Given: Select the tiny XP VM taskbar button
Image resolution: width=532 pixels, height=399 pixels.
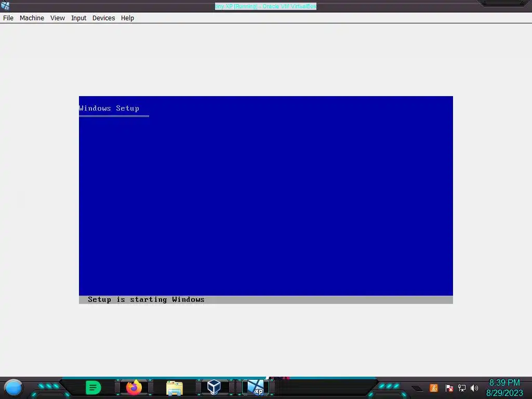Looking at the screenshot, I should [256, 388].
